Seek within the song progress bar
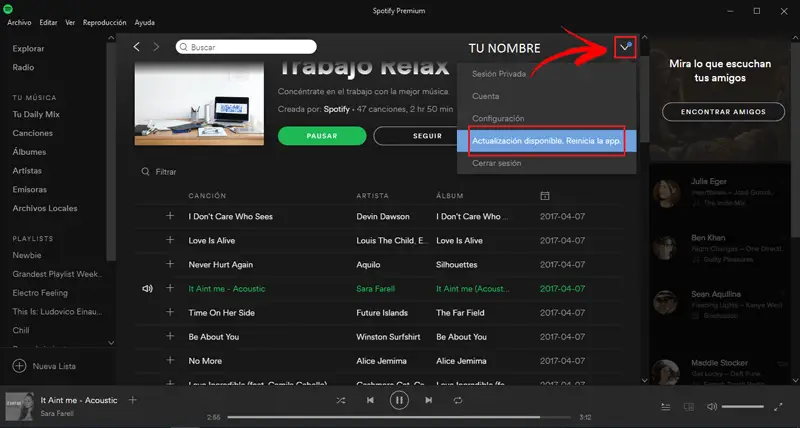800x428 pixels. coord(400,417)
